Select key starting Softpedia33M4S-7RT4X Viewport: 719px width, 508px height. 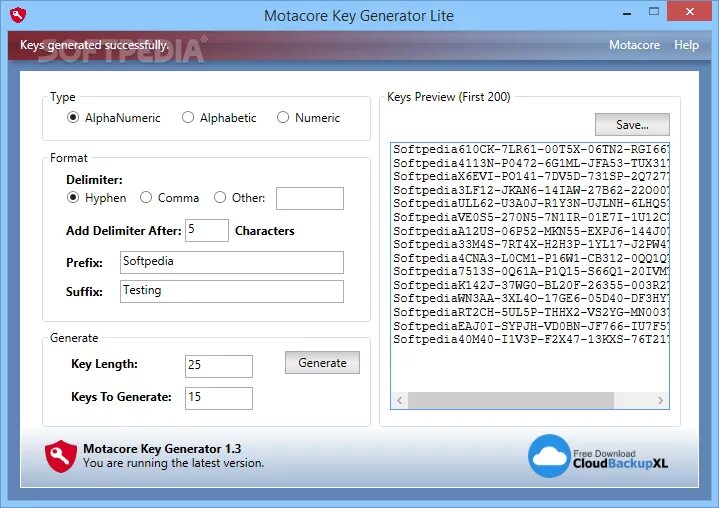531,244
